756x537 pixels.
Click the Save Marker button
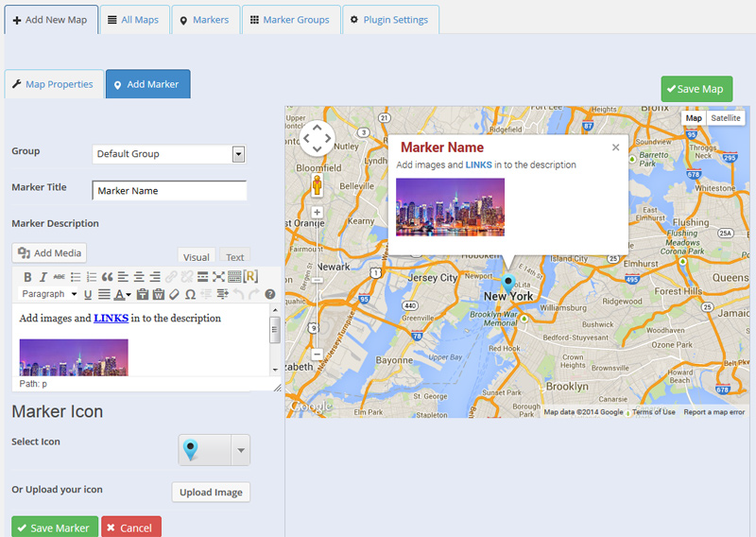pos(55,528)
